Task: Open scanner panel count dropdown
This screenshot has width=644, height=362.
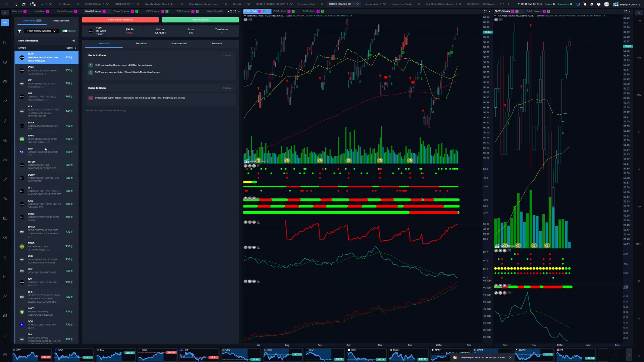Action: [x=230, y=11]
